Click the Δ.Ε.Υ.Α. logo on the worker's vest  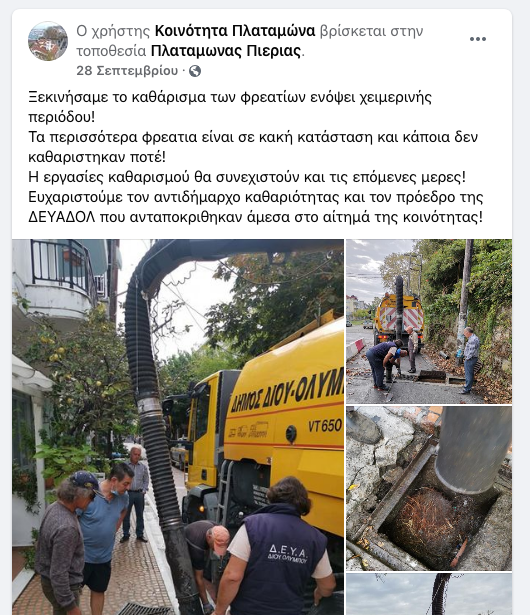(288, 553)
